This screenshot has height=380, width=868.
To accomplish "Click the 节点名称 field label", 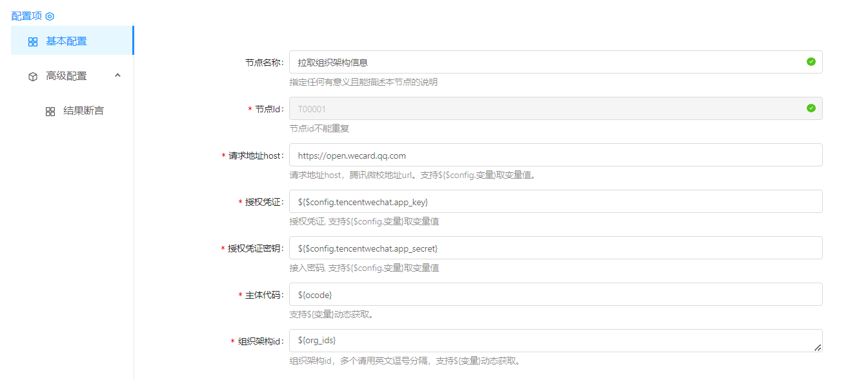I will point(263,63).
